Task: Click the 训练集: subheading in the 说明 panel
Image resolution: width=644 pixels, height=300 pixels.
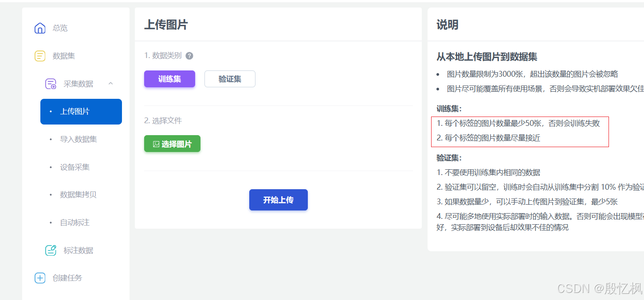Action: click(x=449, y=109)
